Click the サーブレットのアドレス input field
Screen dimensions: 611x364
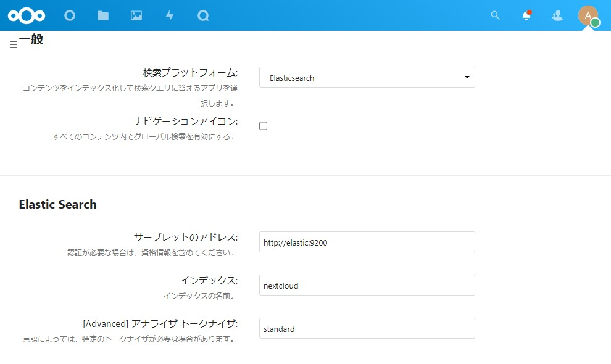point(367,242)
